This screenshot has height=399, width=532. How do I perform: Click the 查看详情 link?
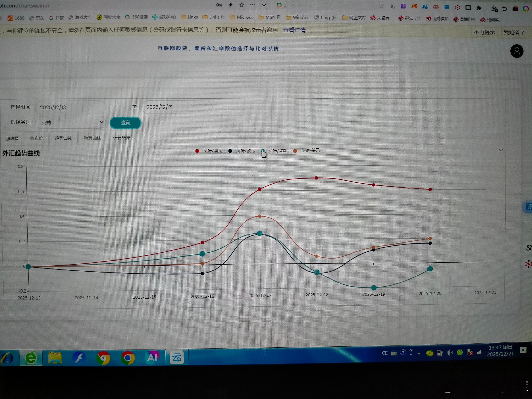[x=294, y=30]
